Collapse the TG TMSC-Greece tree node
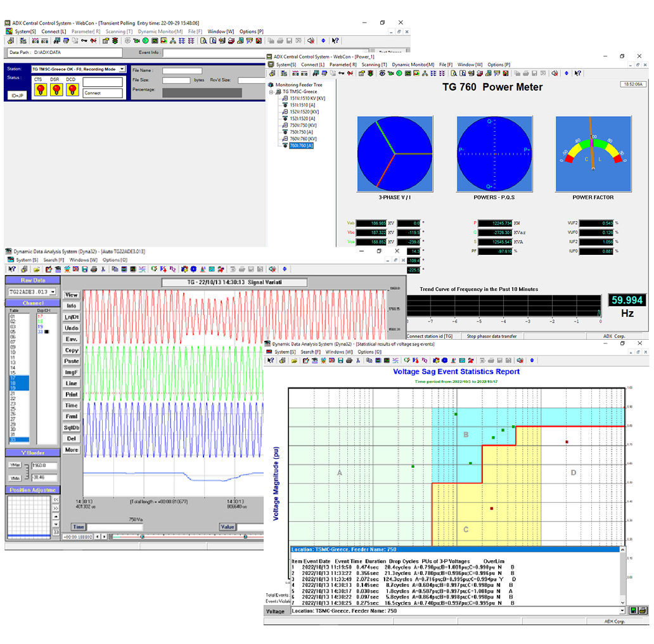Screen dimensions: 654x644 pos(272,92)
